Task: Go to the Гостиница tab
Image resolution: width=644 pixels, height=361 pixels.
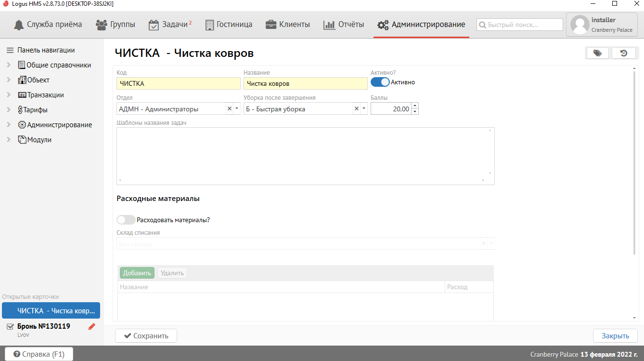Action: point(229,25)
